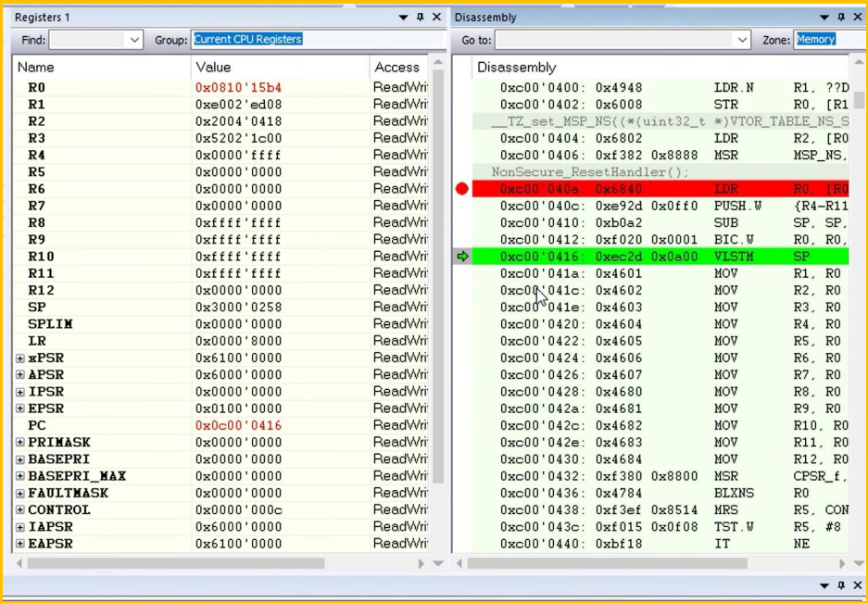The width and height of the screenshot is (868, 603).
Task: Select the SPLIM register name
Action: click(x=50, y=324)
